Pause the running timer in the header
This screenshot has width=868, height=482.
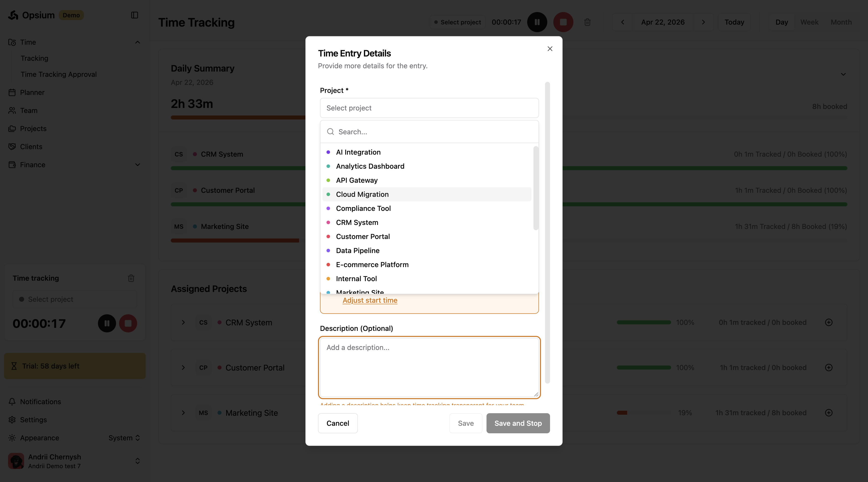pyautogui.click(x=537, y=22)
